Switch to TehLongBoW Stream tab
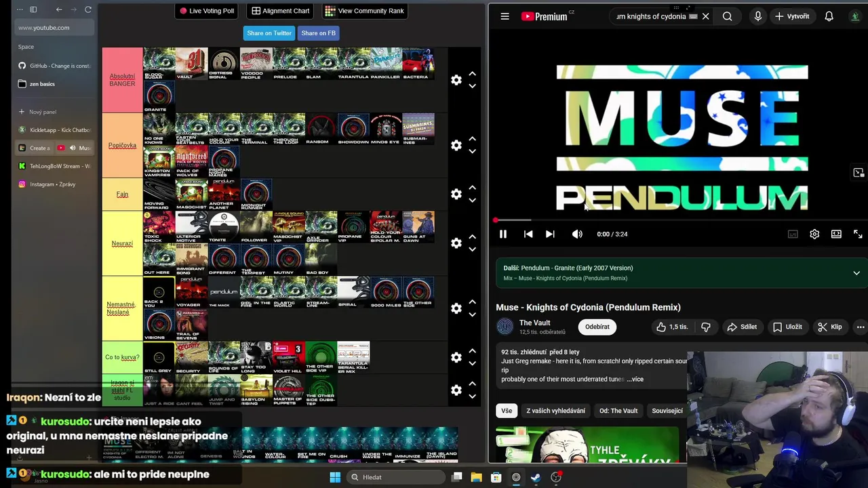 pyautogui.click(x=54, y=166)
